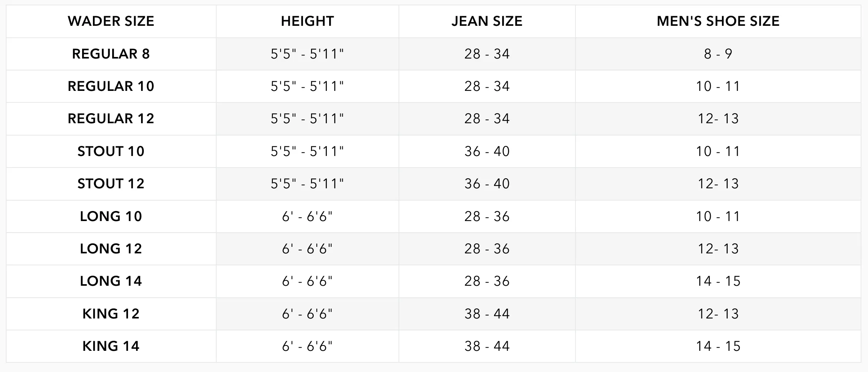868x372 pixels.
Task: Click the WADER SIZE column header
Action: coord(111,21)
